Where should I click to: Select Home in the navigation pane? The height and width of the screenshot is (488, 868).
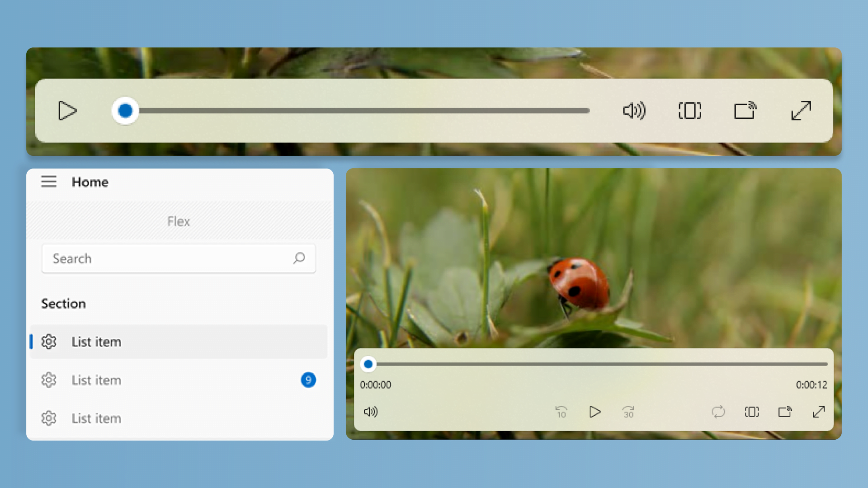pyautogui.click(x=90, y=182)
